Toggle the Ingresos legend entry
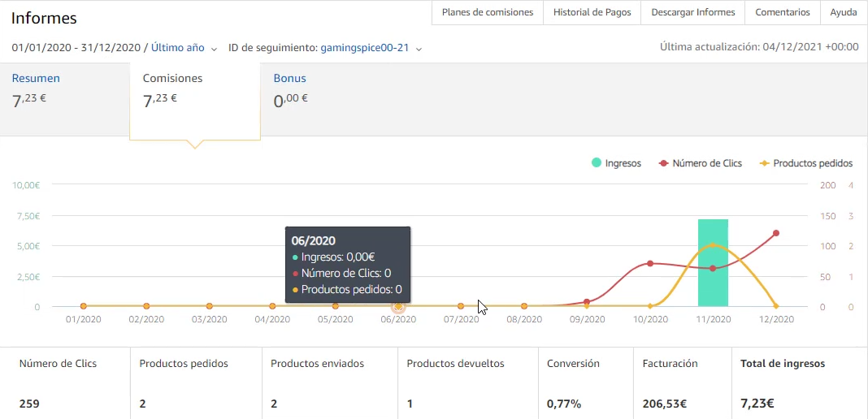The height and width of the screenshot is (419, 868). tap(616, 163)
